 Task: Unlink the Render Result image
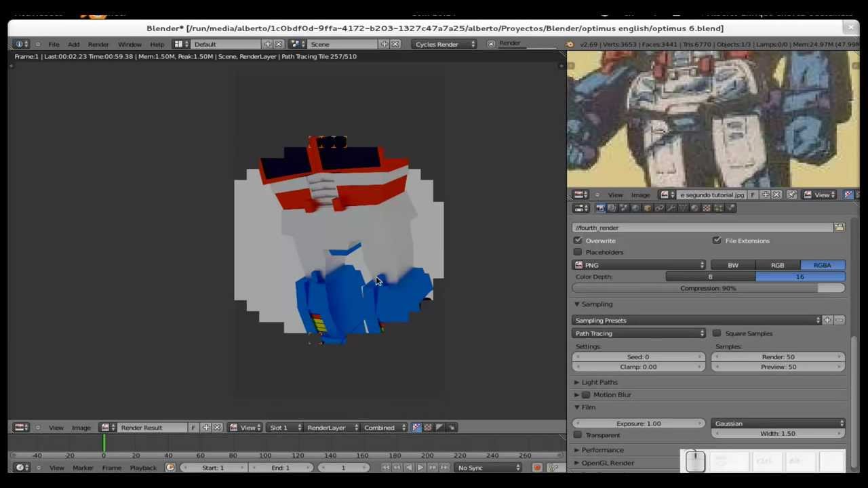click(217, 428)
